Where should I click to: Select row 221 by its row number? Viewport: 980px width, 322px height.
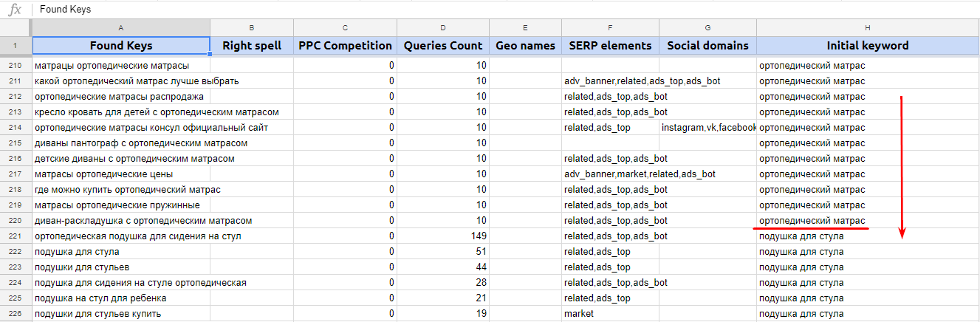tap(15, 236)
